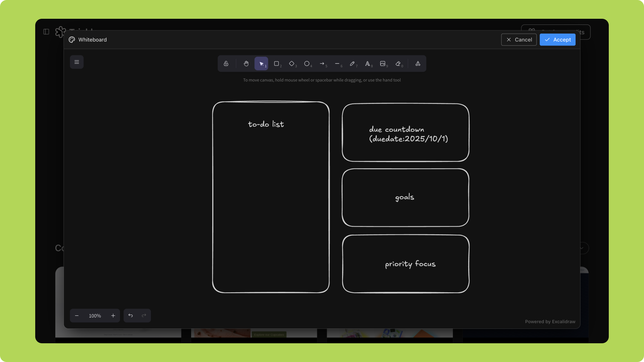Open the hamburger main menu

click(x=77, y=62)
